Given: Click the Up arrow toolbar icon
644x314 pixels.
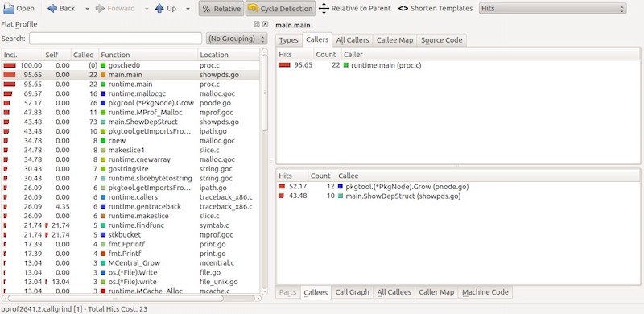Looking at the screenshot, I should [159, 8].
